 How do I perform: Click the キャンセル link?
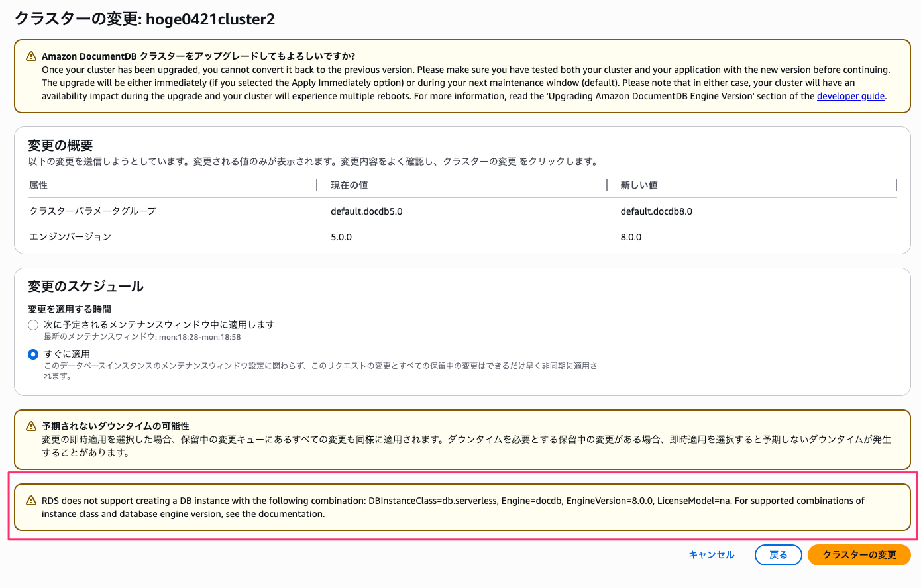point(711,555)
